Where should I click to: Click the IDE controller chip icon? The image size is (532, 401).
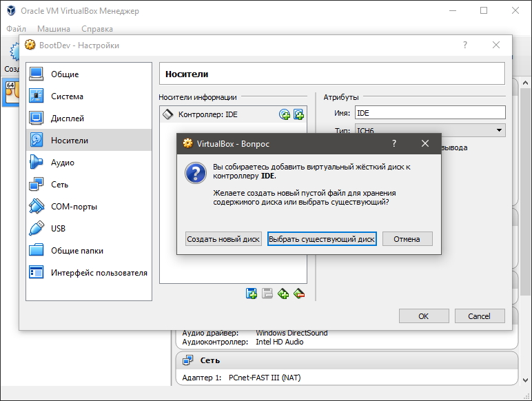[168, 114]
